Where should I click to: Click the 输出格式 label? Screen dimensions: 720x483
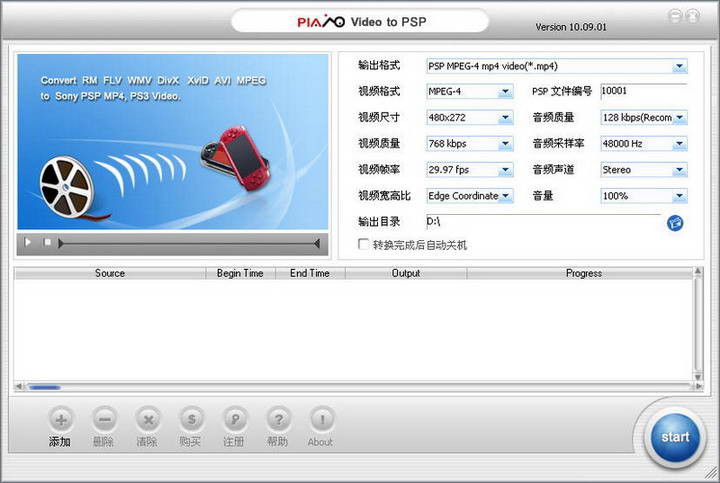click(x=379, y=65)
